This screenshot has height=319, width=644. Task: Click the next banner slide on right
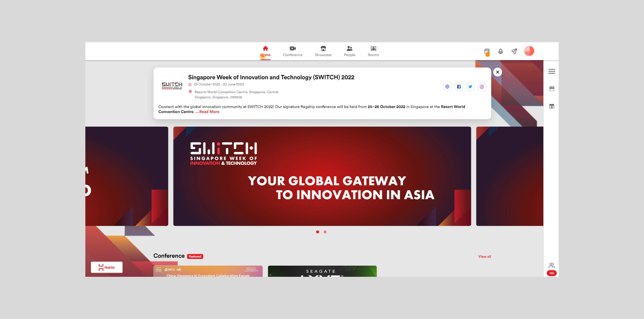[510, 176]
